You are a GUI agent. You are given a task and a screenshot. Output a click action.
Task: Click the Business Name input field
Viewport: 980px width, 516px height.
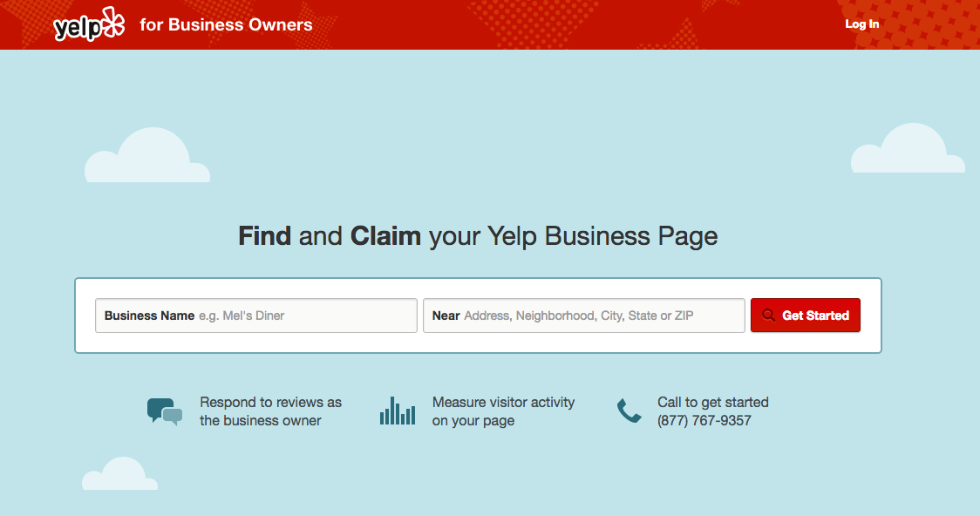[x=256, y=316]
